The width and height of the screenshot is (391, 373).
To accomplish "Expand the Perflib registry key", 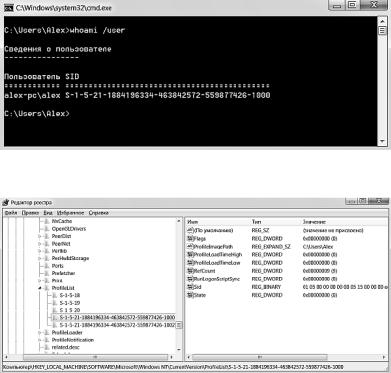I will [x=40, y=251].
